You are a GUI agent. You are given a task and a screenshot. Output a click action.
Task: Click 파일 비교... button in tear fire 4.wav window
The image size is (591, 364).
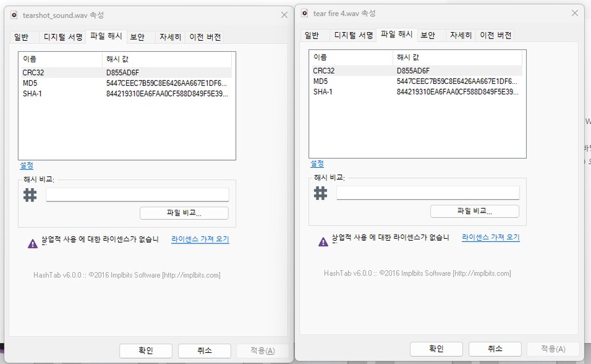(475, 211)
